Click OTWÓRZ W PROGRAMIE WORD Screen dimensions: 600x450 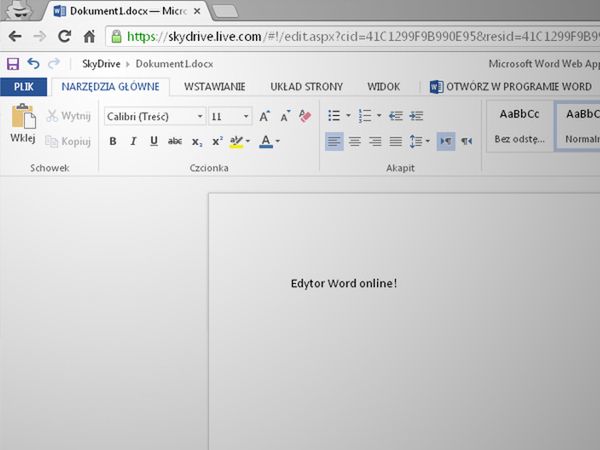511,87
